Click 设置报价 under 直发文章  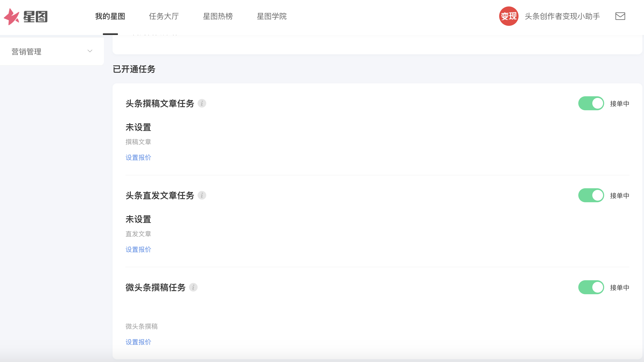(x=138, y=250)
